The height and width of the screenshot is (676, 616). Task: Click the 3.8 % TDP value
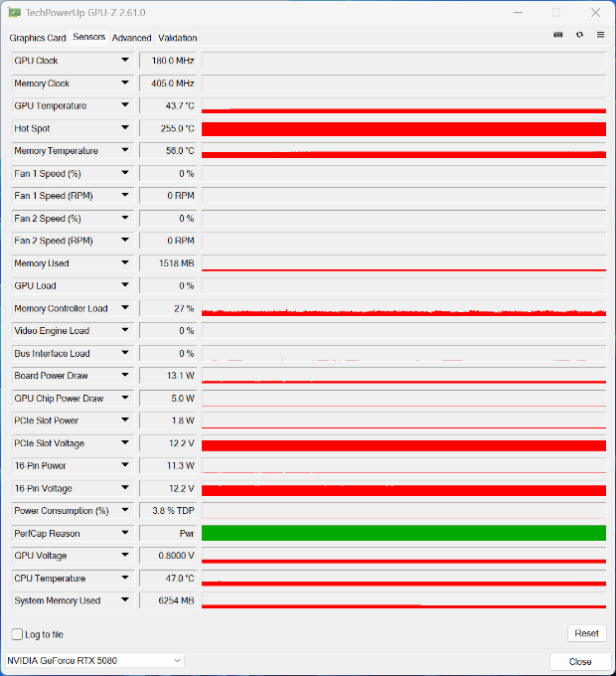(168, 510)
